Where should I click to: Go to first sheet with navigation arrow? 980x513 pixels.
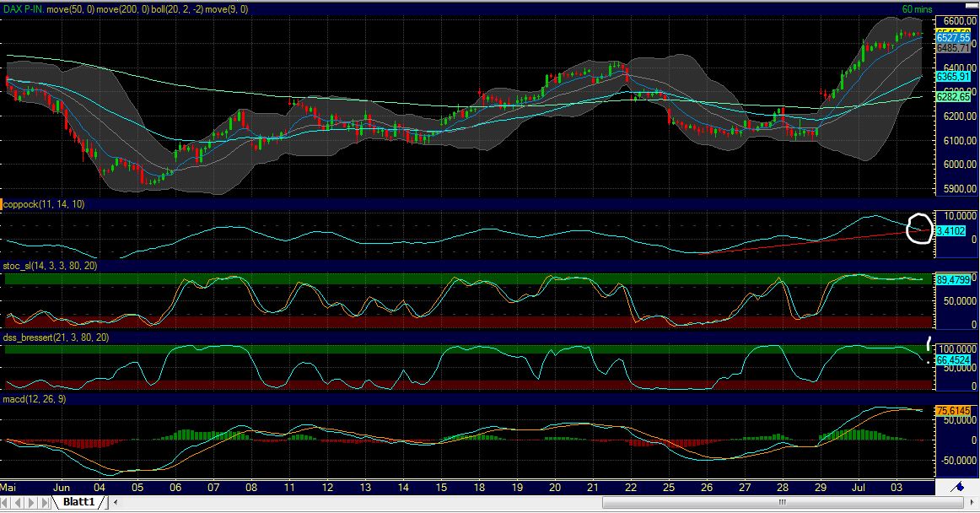pos(6,502)
